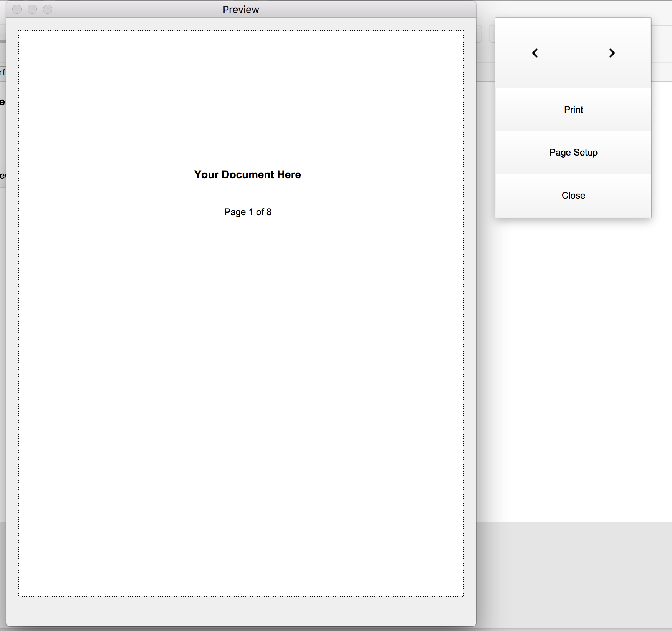Viewport: 672px width, 631px height.
Task: Open Page Setup options
Action: click(x=573, y=153)
